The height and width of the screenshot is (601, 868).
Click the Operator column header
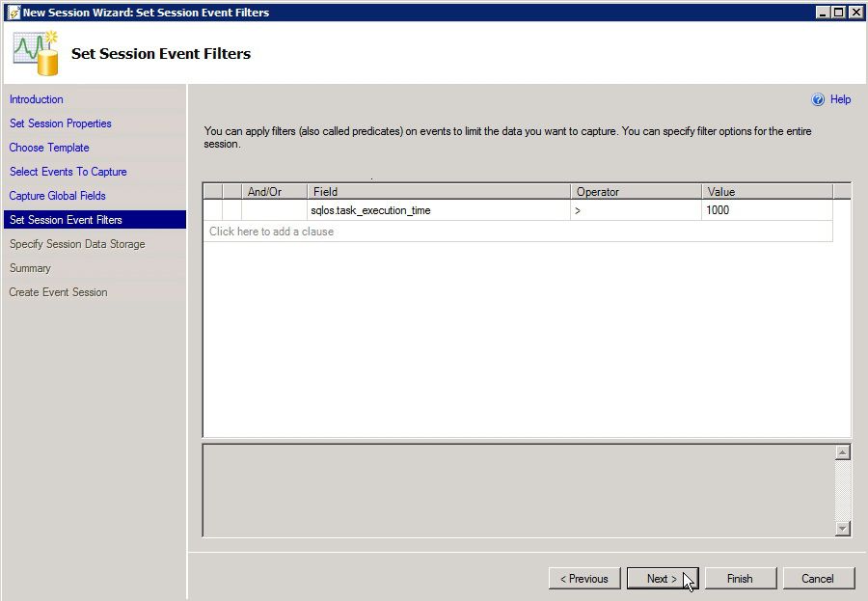click(636, 192)
